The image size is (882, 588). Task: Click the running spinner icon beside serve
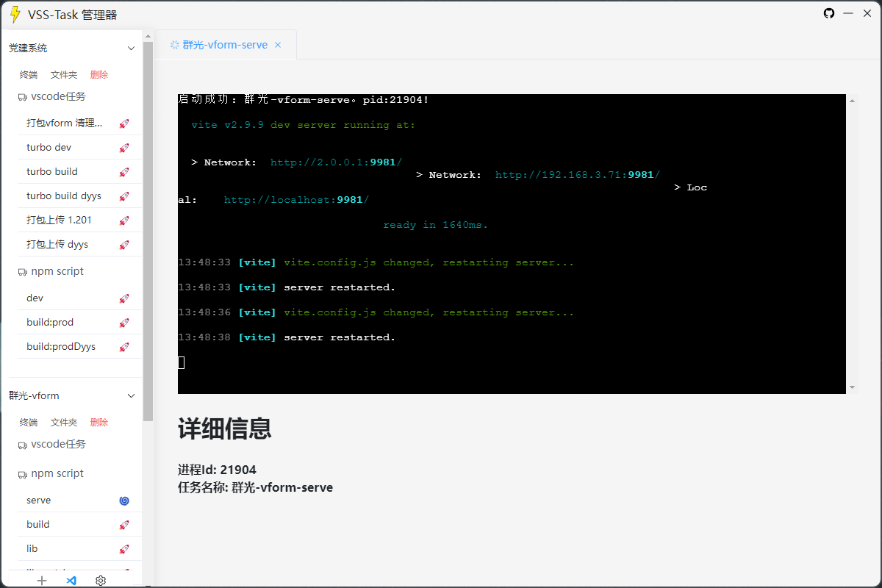click(x=124, y=501)
